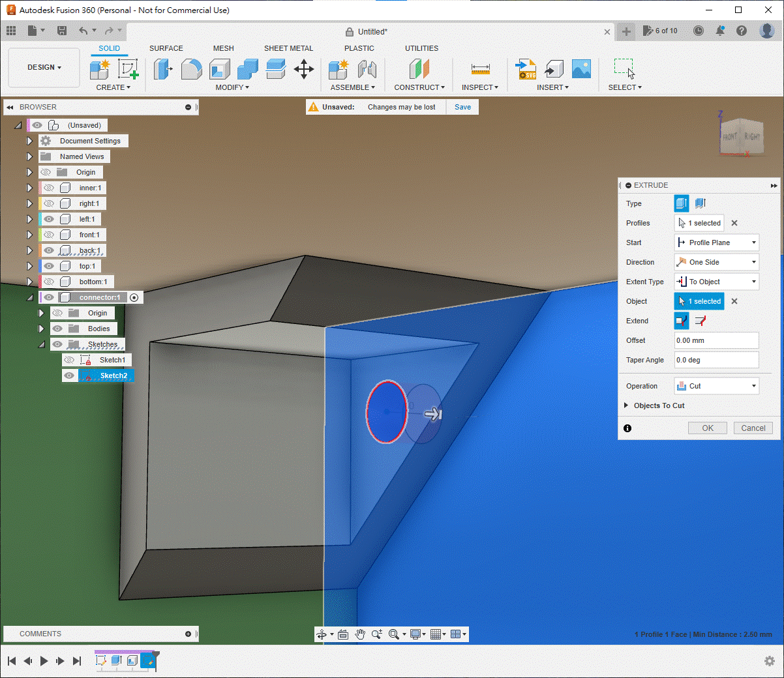Toggle visibility of Sketch1
The width and height of the screenshot is (784, 678).
(x=69, y=360)
